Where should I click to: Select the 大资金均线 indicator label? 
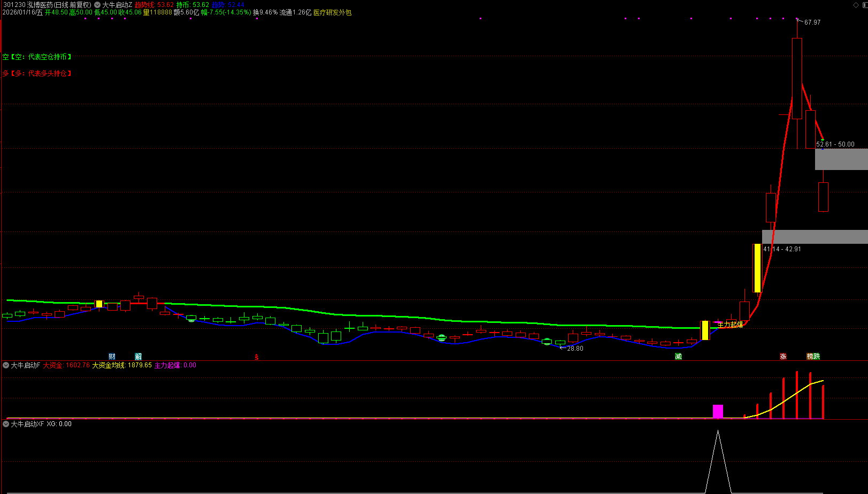pos(109,365)
